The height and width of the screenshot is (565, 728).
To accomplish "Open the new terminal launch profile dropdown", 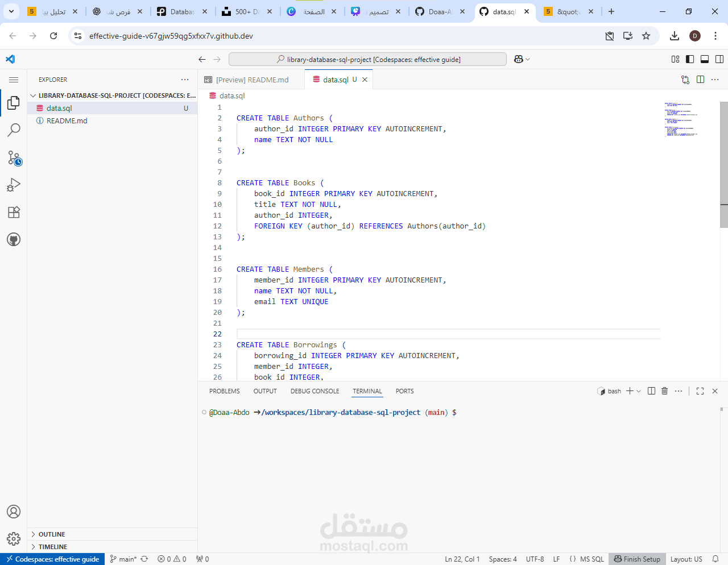I will click(639, 391).
